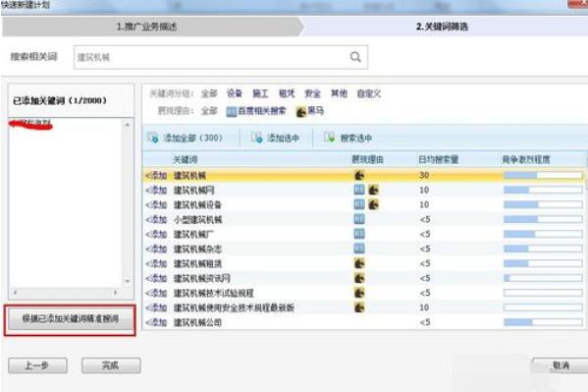
Task: Click the horse icon in 建筑机械设备 row
Action: [373, 204]
